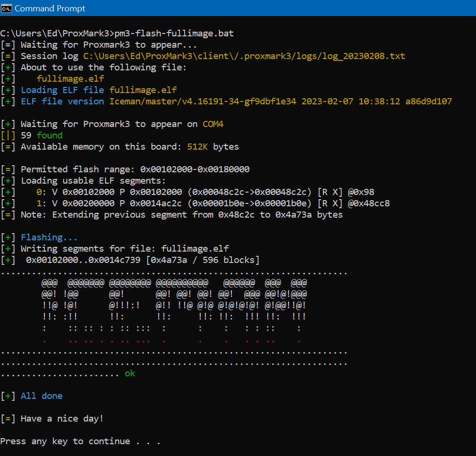Screen dimensions: 476x456
Task: Click the Iceman/master version string
Action: tap(280, 101)
